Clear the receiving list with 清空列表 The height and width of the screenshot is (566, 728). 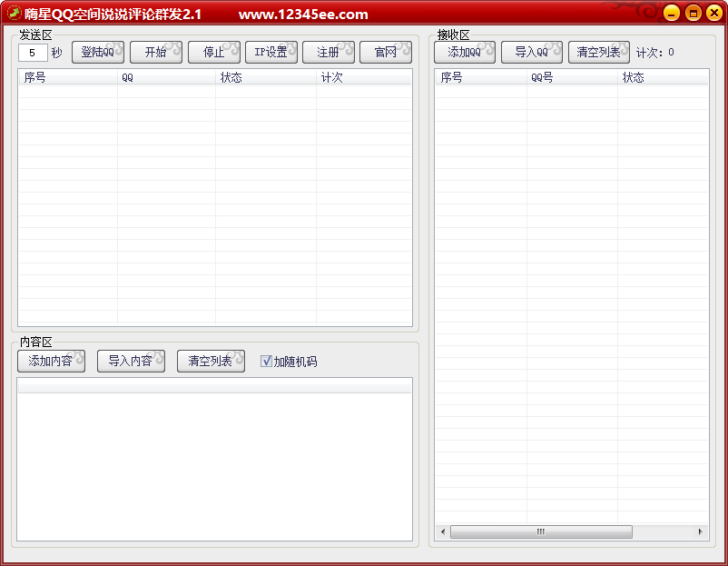[x=597, y=52]
